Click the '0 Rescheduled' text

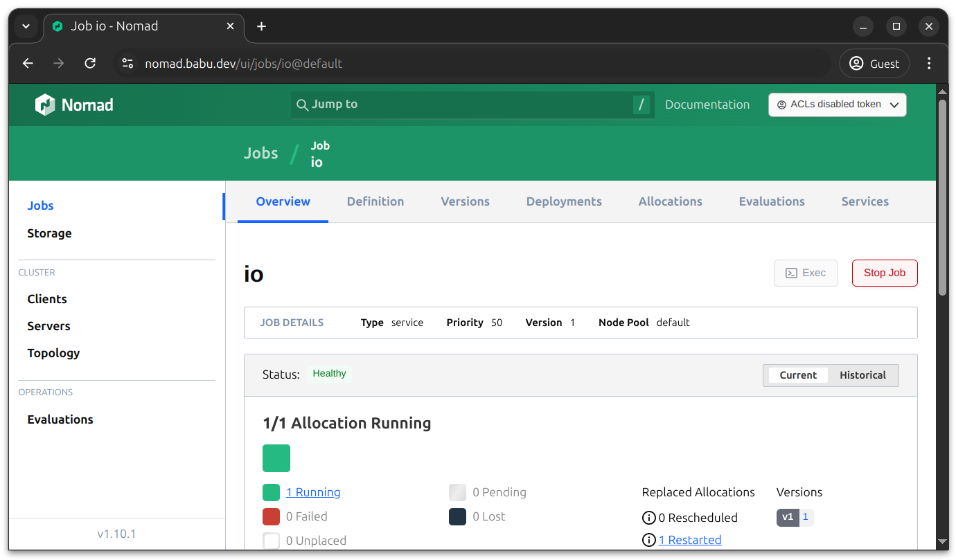698,518
